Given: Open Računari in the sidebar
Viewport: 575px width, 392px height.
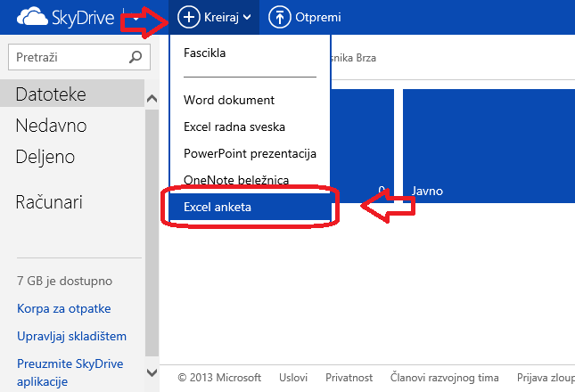Looking at the screenshot, I should click(x=49, y=202).
